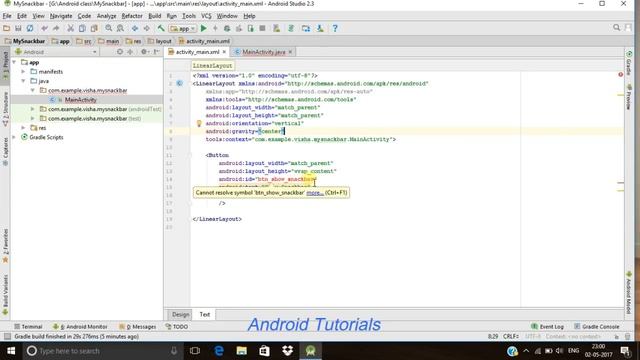Image resolution: width=640 pixels, height=360 pixels.
Task: Click the navigate Forward arrow icon
Action: pos(146,29)
